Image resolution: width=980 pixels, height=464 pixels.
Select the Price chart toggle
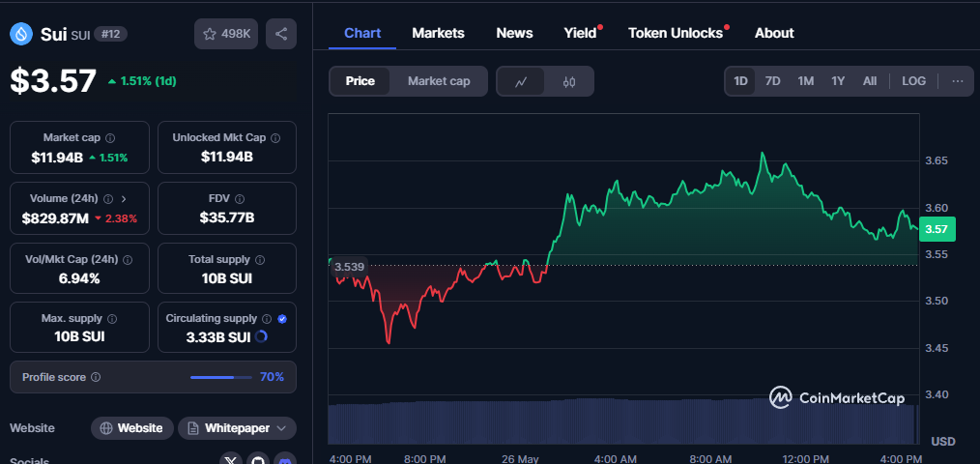(x=360, y=81)
